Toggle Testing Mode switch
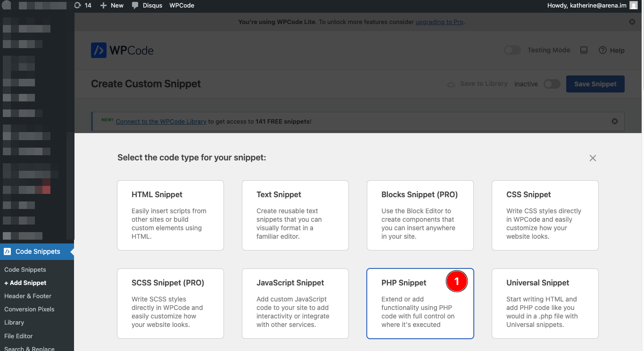 (x=512, y=50)
